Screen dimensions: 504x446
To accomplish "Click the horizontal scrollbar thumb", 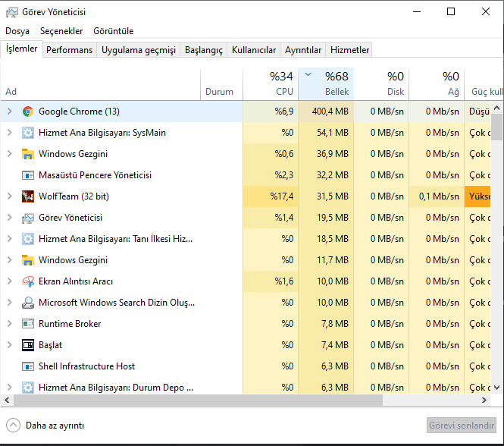I will pos(198,400).
